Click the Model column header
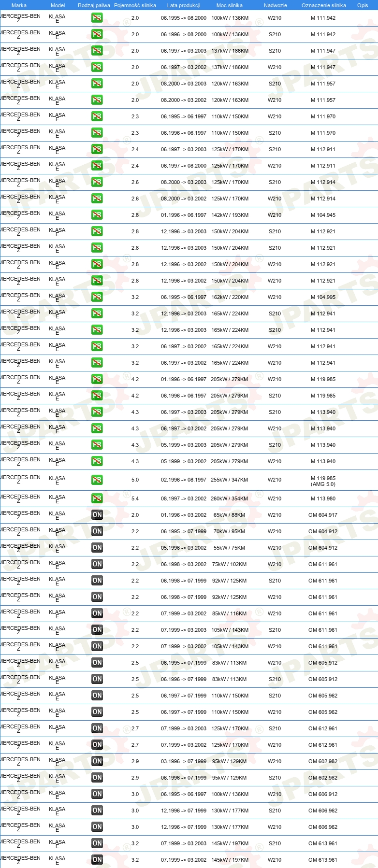This screenshot has width=378, height=868. [58, 5]
